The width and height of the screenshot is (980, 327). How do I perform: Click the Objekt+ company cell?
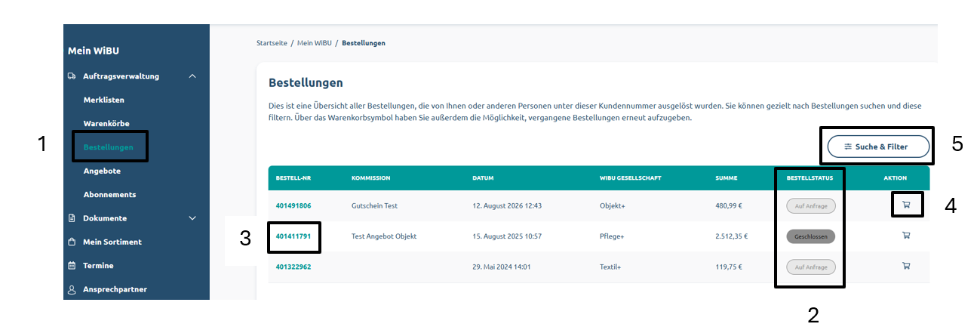click(612, 205)
